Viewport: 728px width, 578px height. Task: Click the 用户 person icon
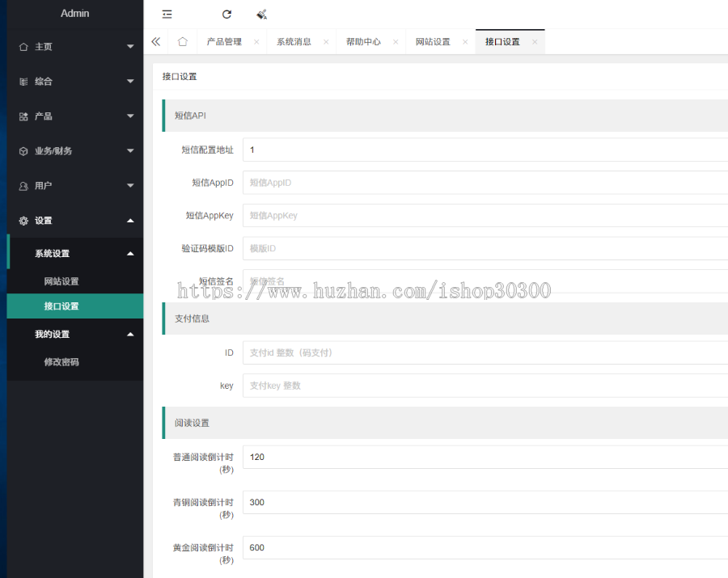[x=23, y=186]
